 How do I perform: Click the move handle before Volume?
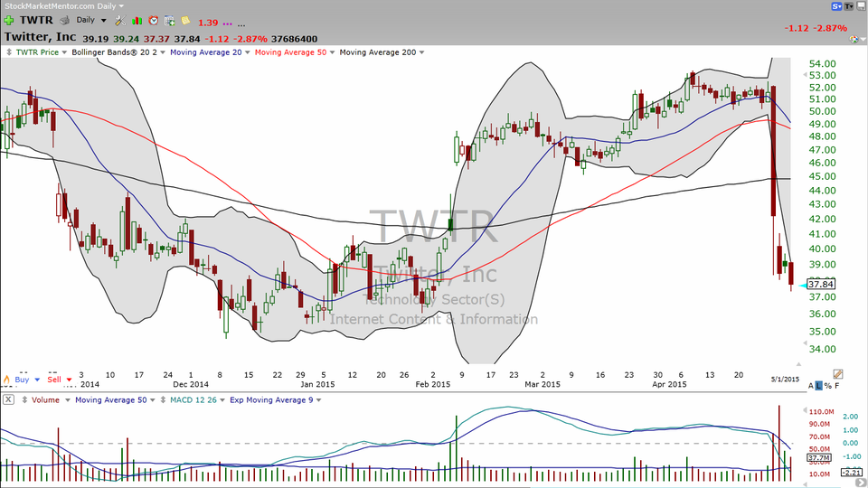(x=24, y=399)
